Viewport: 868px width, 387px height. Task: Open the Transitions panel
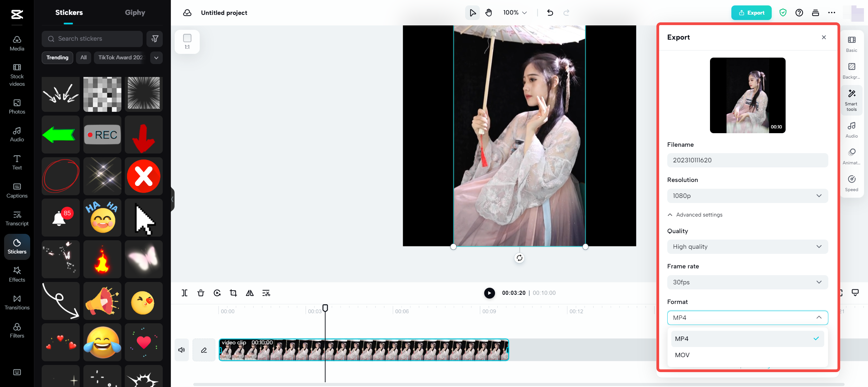(x=17, y=301)
